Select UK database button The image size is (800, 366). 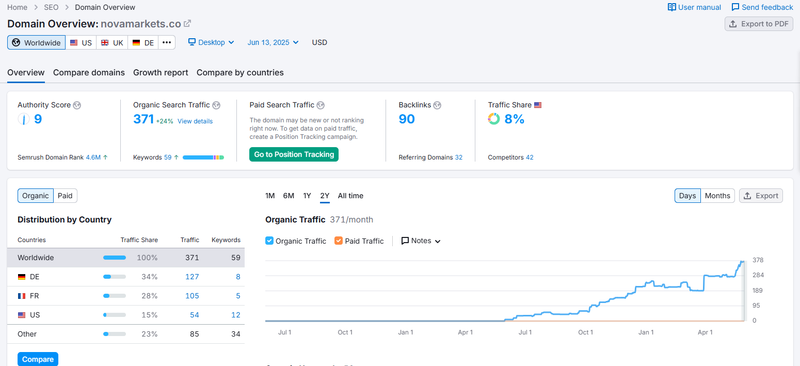click(112, 43)
